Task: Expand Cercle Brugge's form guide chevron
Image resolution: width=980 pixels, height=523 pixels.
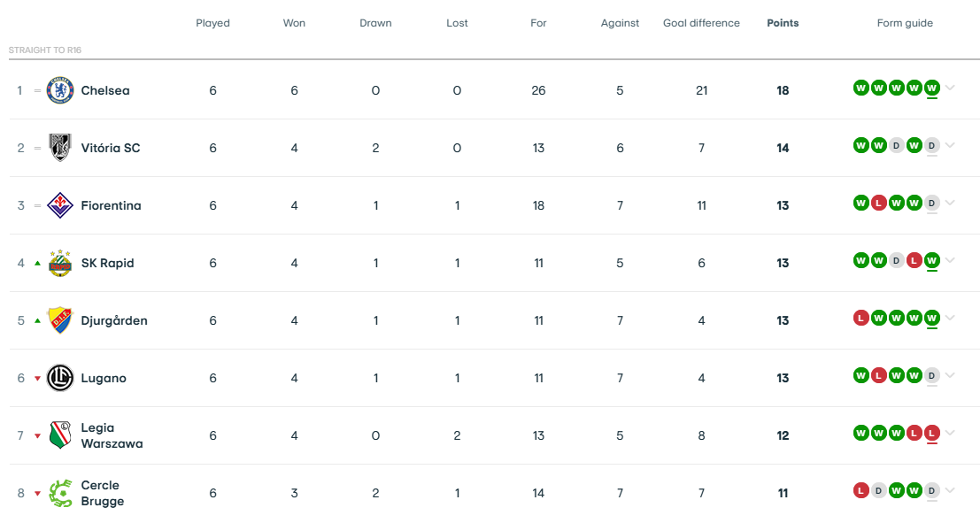Action: [950, 490]
